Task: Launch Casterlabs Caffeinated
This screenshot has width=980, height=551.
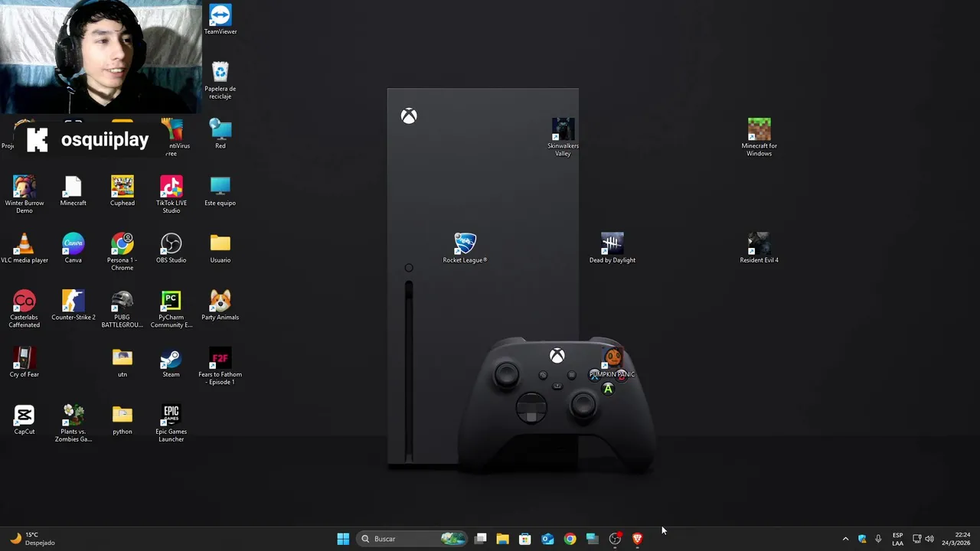Action: tap(24, 309)
